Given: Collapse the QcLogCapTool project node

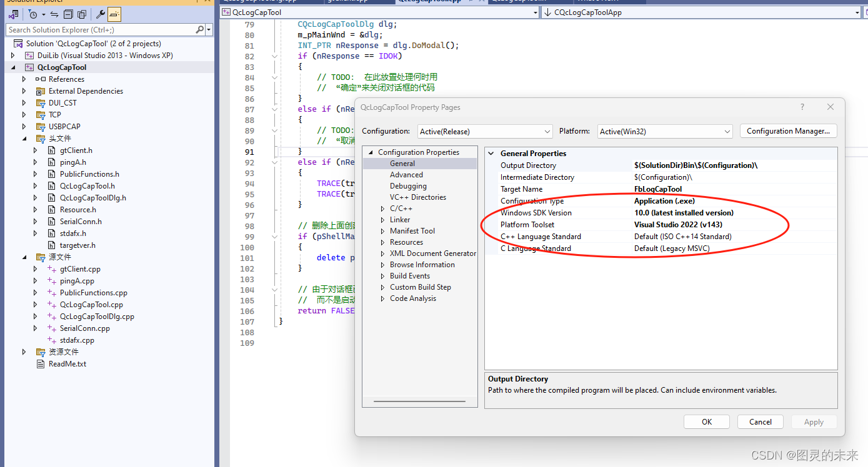Looking at the screenshot, I should point(13,67).
